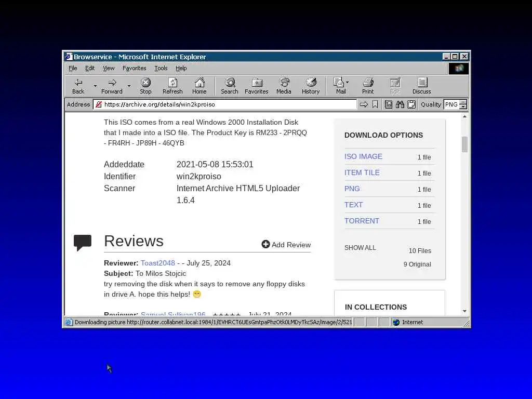Click the Windows flag throbber logo
The height and width of the screenshot is (399, 532).
point(459,69)
